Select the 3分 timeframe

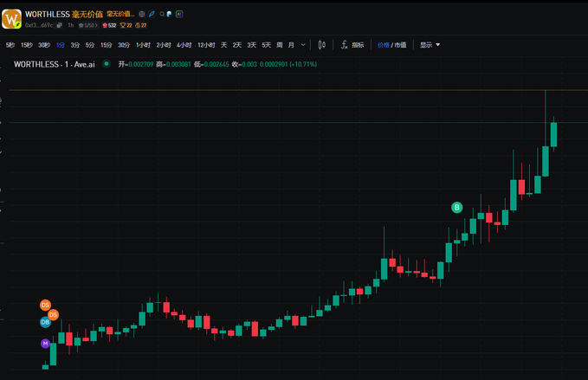tap(75, 45)
